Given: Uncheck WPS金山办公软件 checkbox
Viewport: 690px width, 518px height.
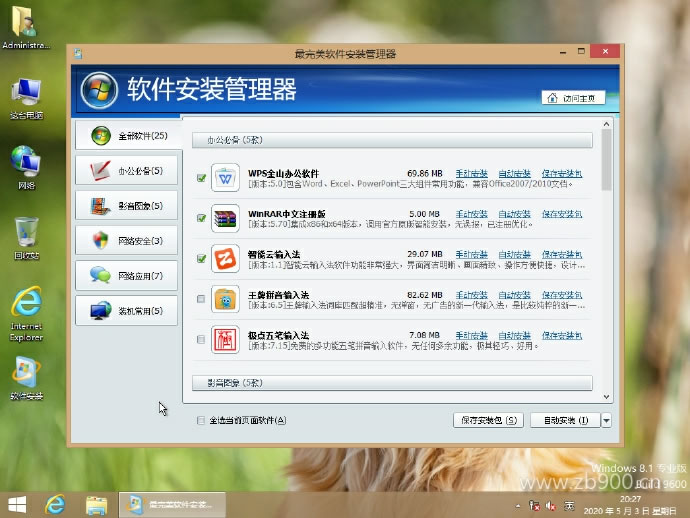Looking at the screenshot, I should click(x=202, y=178).
